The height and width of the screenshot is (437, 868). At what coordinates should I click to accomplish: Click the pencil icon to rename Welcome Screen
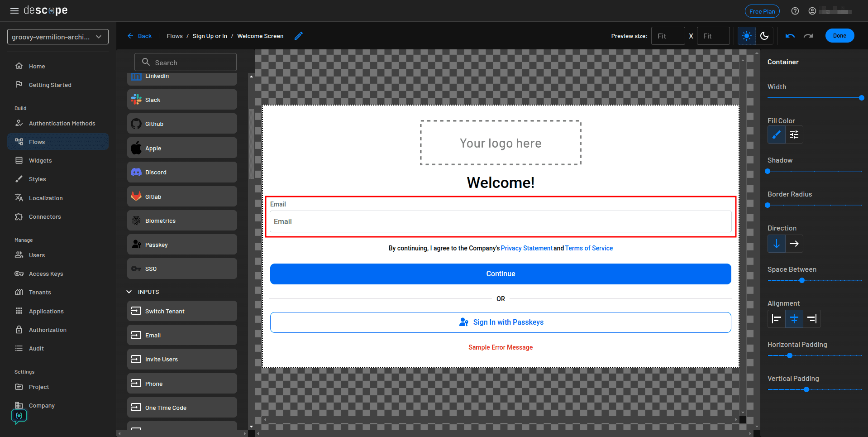tap(298, 36)
